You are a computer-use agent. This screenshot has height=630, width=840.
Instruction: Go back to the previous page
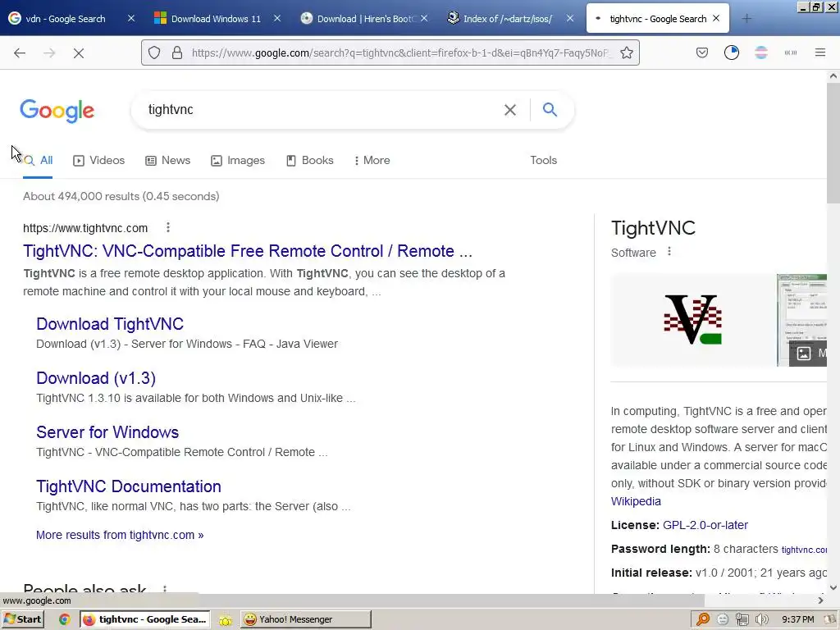[x=20, y=53]
